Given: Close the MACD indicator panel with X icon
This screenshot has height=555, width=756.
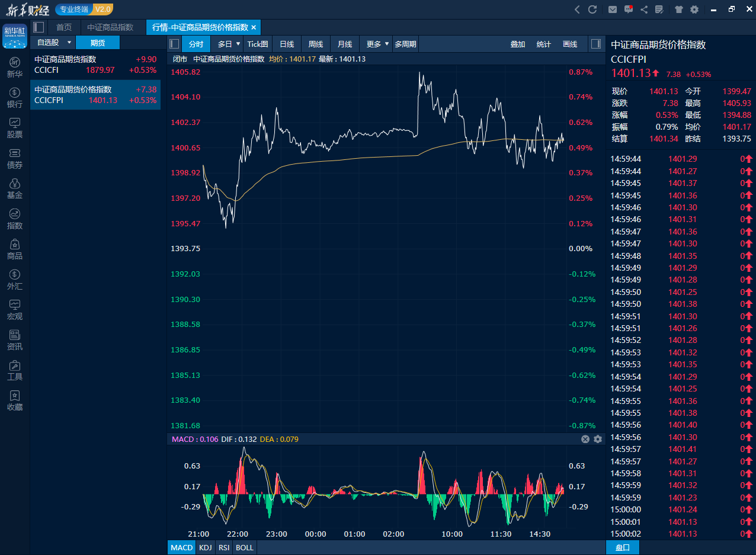Looking at the screenshot, I should tap(585, 439).
